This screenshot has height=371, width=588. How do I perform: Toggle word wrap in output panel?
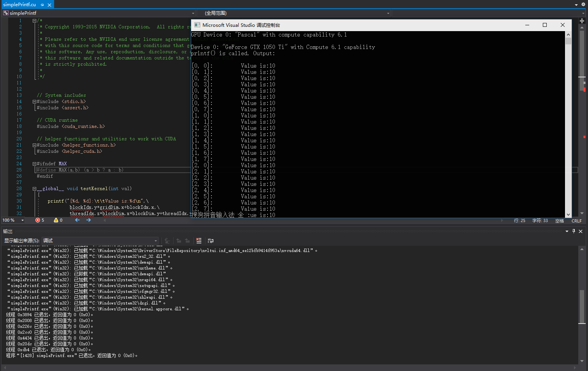click(211, 241)
